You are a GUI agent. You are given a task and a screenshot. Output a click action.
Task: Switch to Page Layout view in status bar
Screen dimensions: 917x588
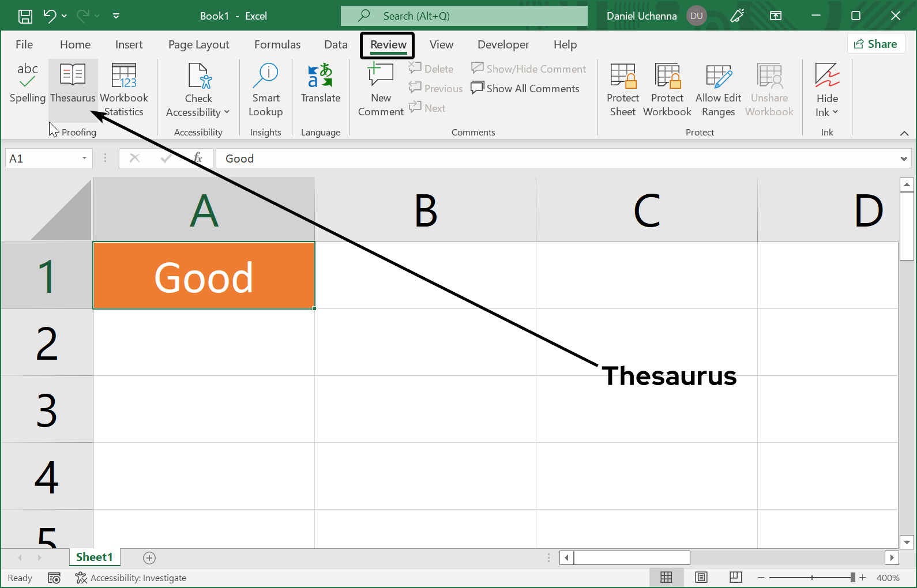click(x=701, y=578)
